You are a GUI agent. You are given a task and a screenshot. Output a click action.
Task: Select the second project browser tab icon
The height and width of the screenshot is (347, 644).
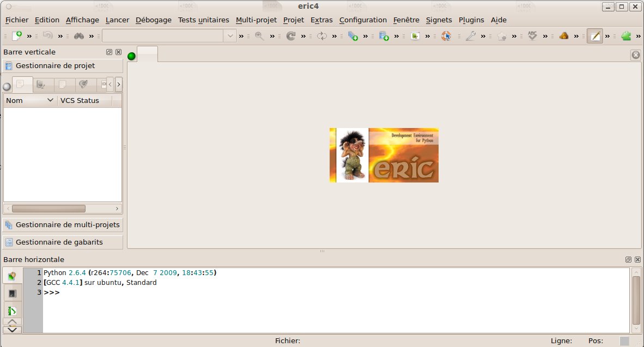click(43, 84)
